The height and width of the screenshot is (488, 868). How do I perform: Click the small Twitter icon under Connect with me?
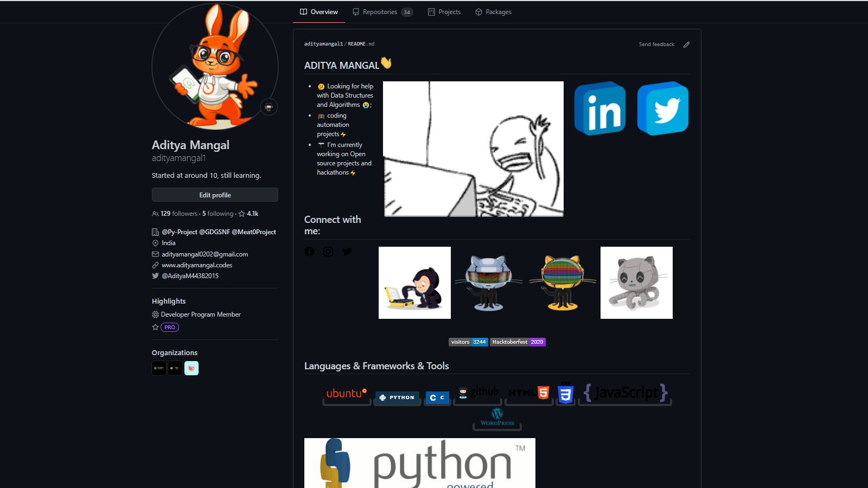coord(347,252)
